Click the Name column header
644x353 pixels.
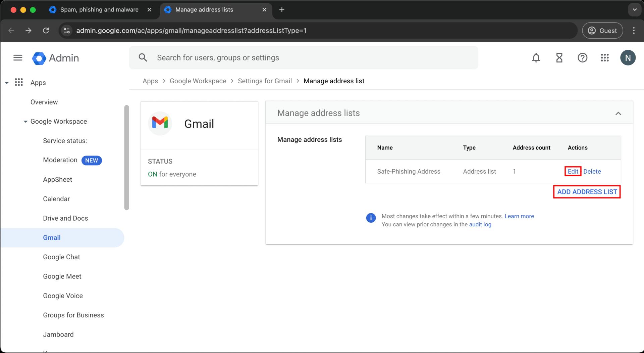(385, 148)
